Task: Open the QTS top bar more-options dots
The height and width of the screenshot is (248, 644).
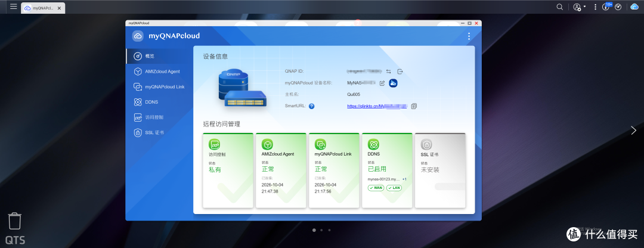Action: (595, 7)
